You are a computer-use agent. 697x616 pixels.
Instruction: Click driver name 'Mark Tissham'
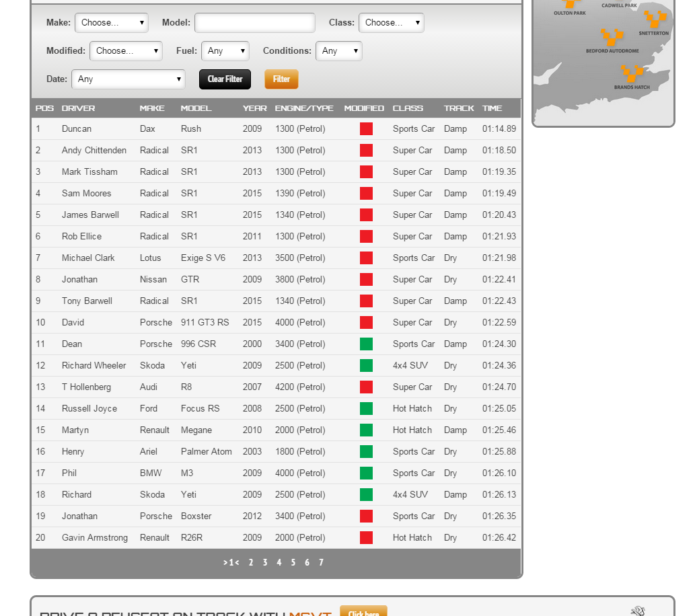click(89, 171)
